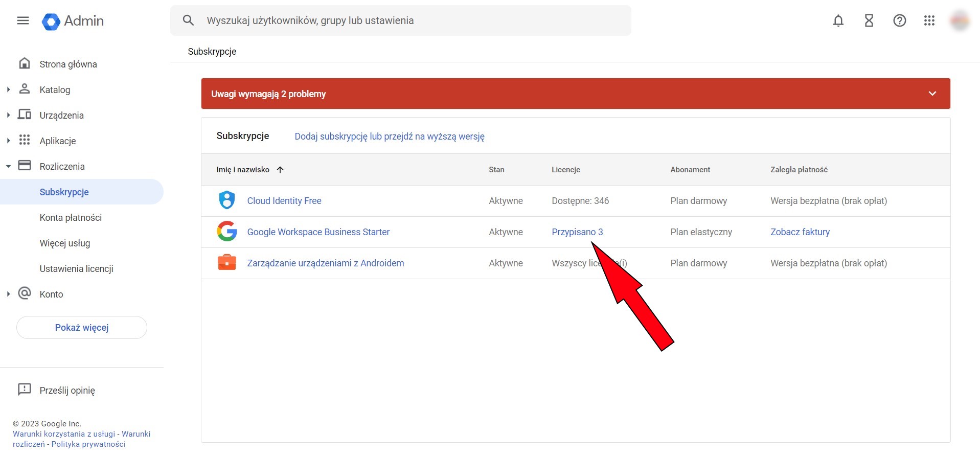Image resolution: width=980 pixels, height=455 pixels.
Task: Open the Google apps grid
Action: [x=929, y=20]
